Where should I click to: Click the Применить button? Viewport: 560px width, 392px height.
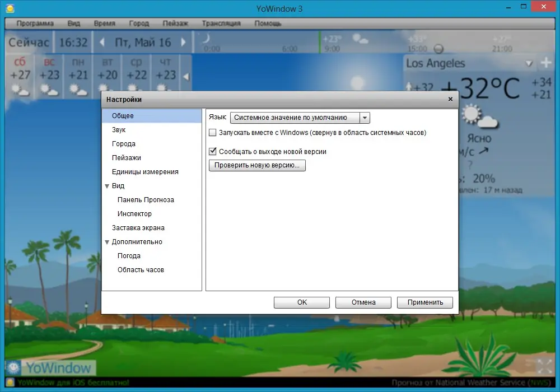point(425,302)
